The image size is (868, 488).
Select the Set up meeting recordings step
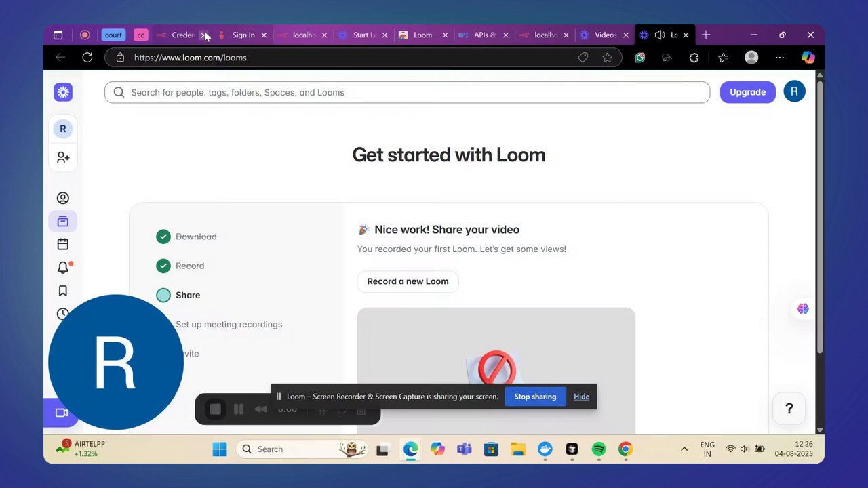pyautogui.click(x=229, y=324)
